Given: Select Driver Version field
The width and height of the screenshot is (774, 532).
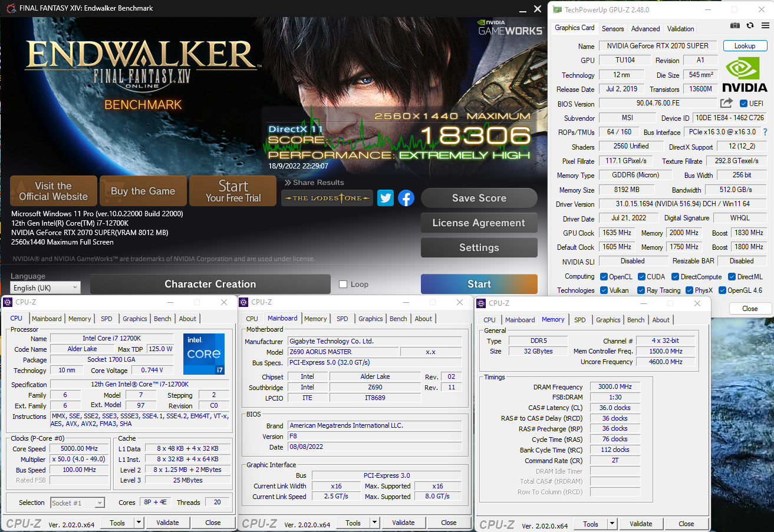Looking at the screenshot, I should point(683,204).
